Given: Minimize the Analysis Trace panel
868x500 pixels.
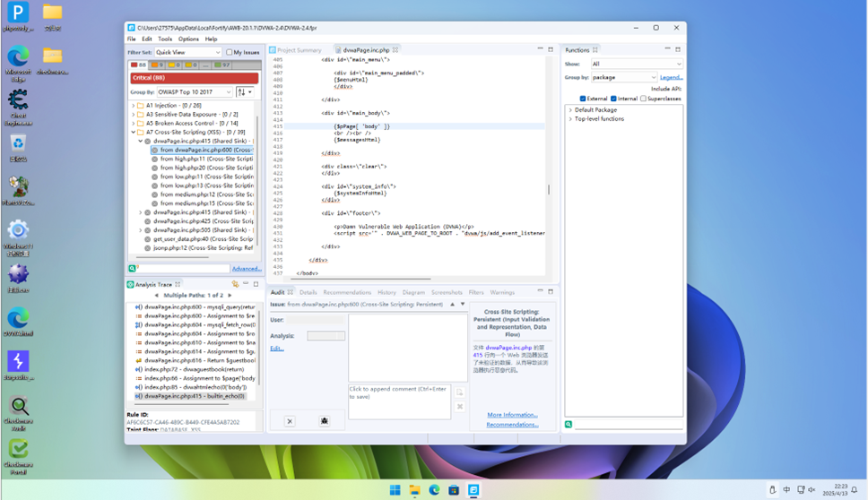Looking at the screenshot, I should 246,283.
